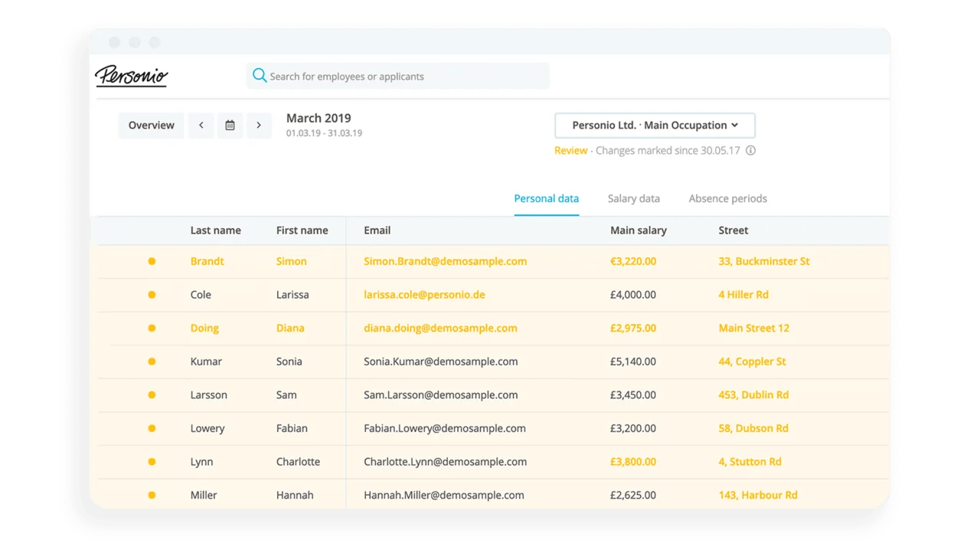Go to previous month with left chevron
This screenshot has width=980, height=547.
point(201,126)
